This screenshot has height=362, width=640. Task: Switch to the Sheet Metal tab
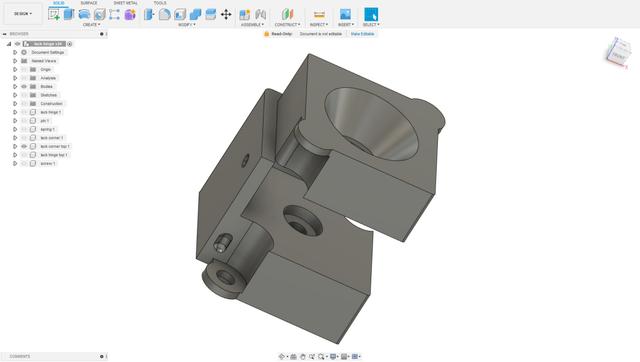(x=125, y=3)
